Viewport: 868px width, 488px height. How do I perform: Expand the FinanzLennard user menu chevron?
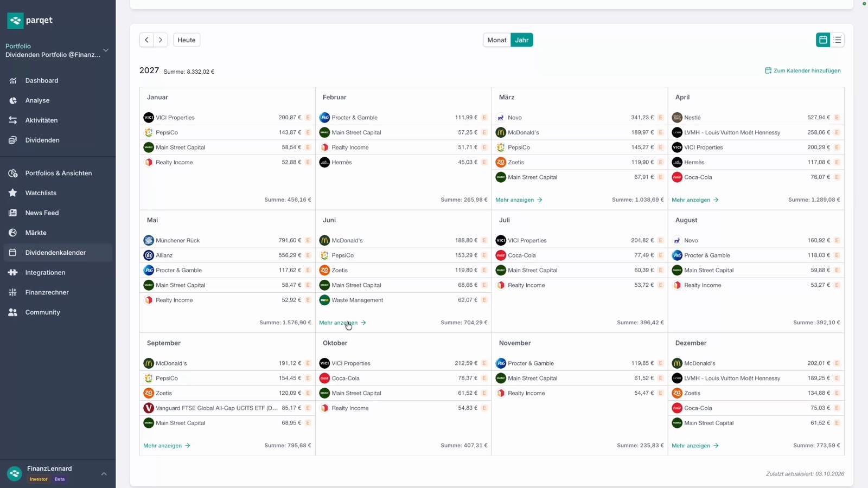pyautogui.click(x=104, y=473)
